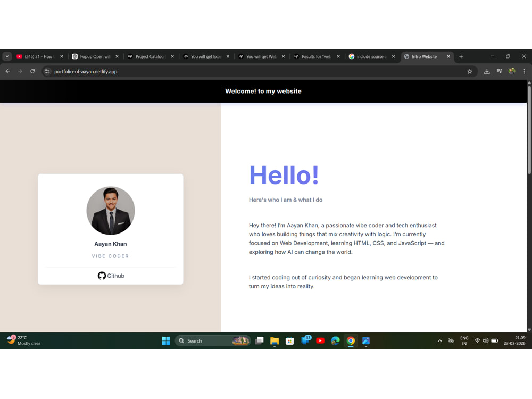The height and width of the screenshot is (399, 532).
Task: Close the "Results for web" tab
Action: click(338, 57)
